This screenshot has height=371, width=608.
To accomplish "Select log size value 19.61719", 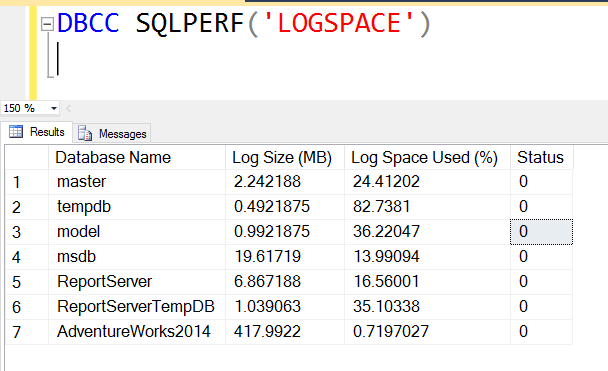I will pos(285,257).
